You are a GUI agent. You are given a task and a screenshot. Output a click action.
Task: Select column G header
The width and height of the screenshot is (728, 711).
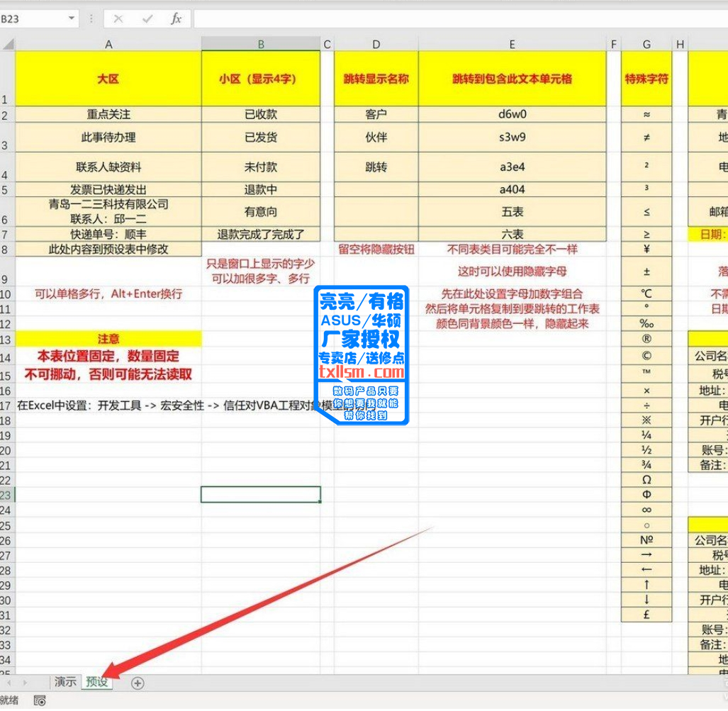click(x=646, y=45)
